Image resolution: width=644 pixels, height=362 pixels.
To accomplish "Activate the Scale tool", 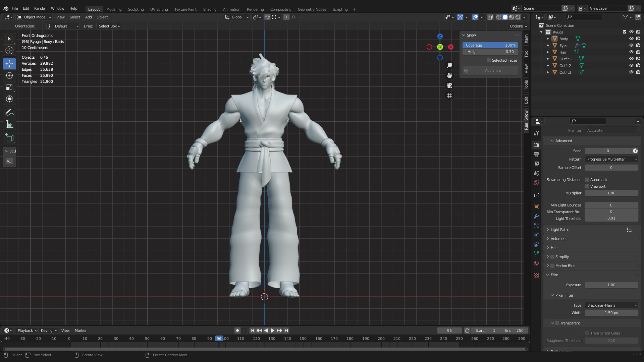I will point(9,87).
